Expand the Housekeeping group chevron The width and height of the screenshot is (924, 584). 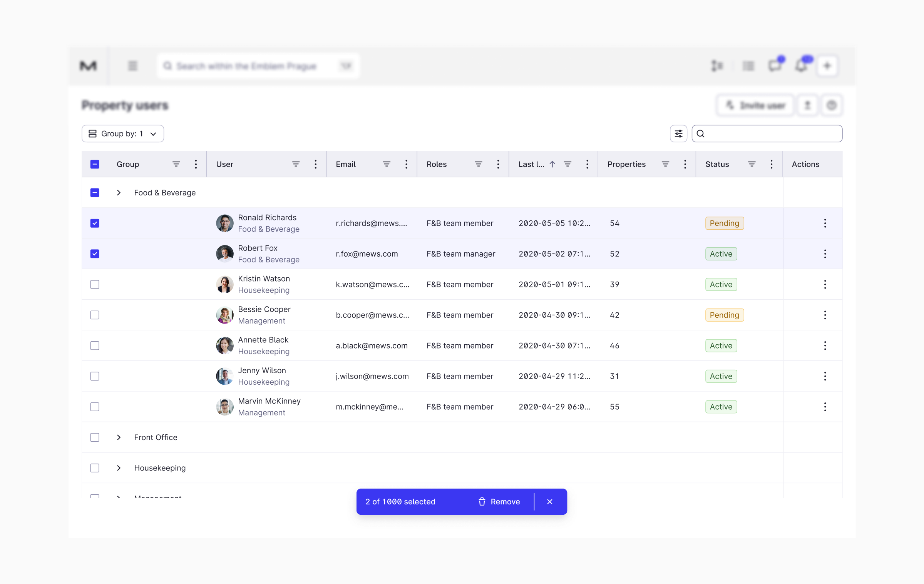tap(119, 468)
